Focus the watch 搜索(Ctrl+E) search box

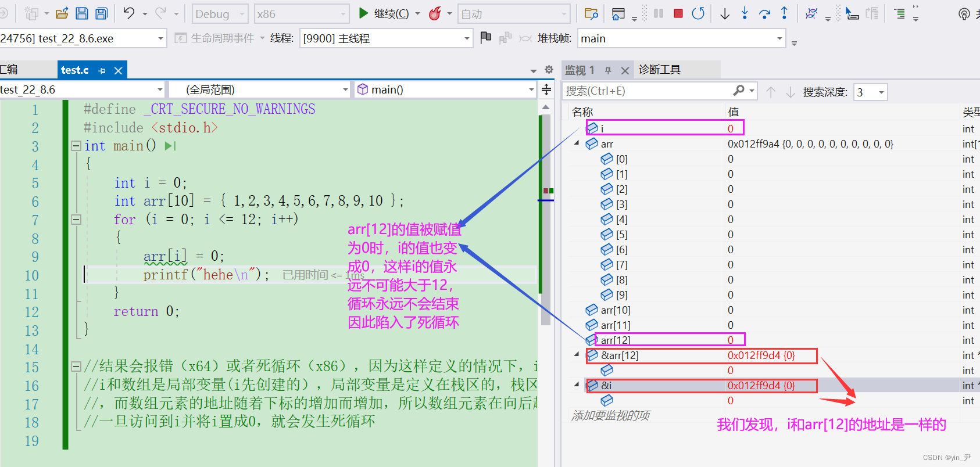coord(648,91)
